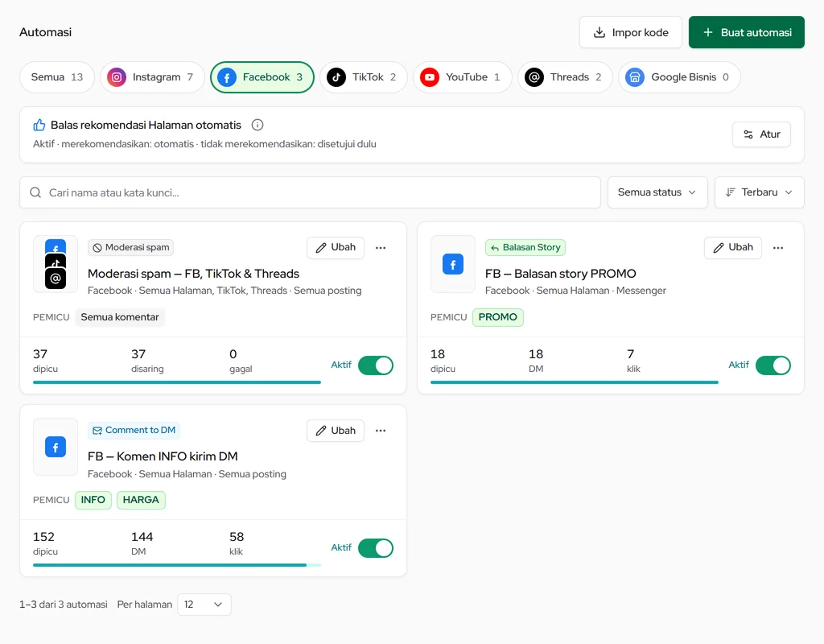Click the Semua komentar trigger tag

[120, 317]
